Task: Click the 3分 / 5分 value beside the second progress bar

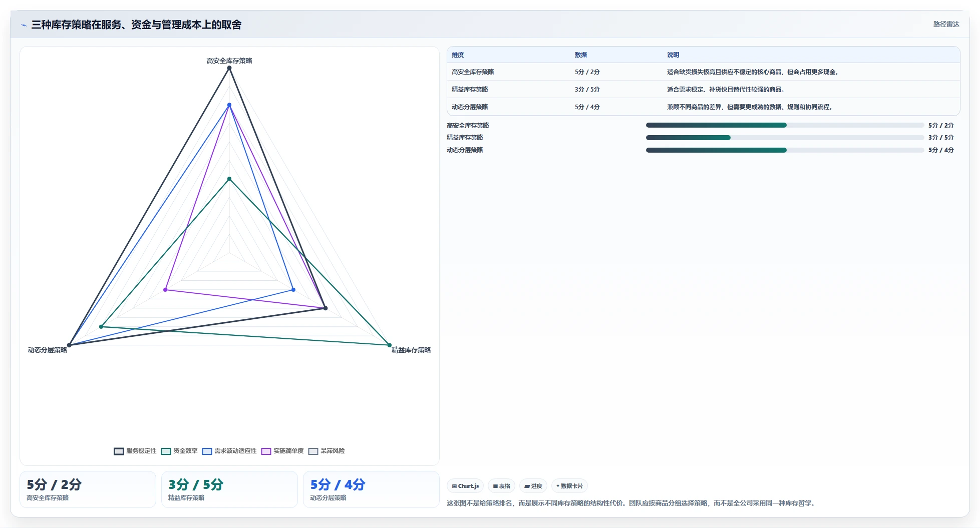Action: click(941, 138)
